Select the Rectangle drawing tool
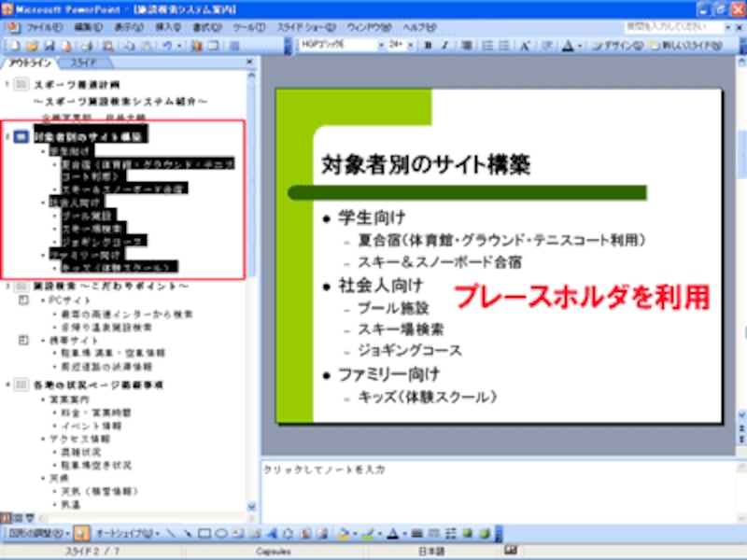Viewport: 747px width, 560px height. [204, 533]
